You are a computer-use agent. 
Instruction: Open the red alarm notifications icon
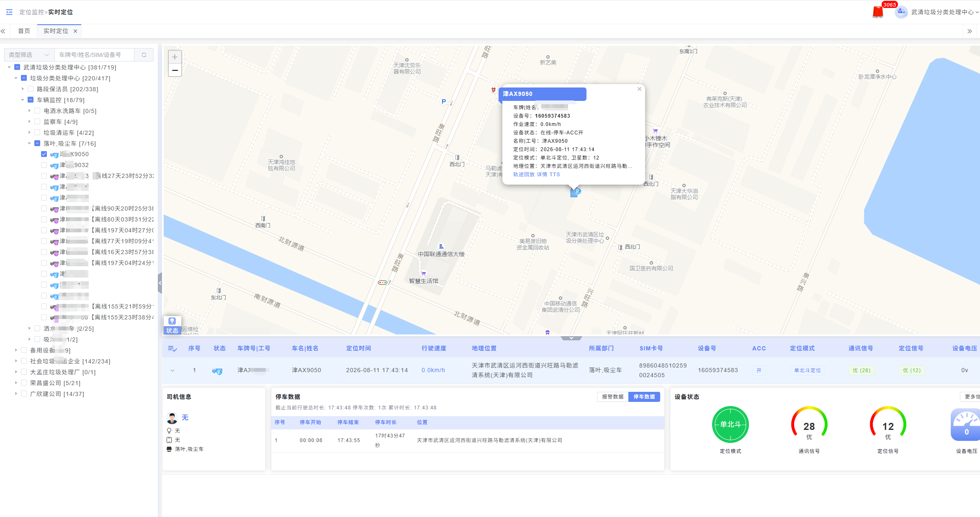pos(878,12)
